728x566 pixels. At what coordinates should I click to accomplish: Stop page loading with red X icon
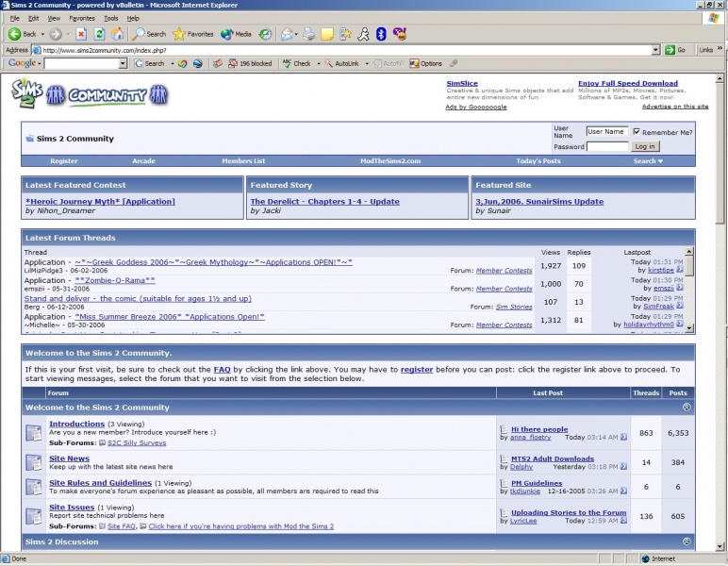[81, 34]
